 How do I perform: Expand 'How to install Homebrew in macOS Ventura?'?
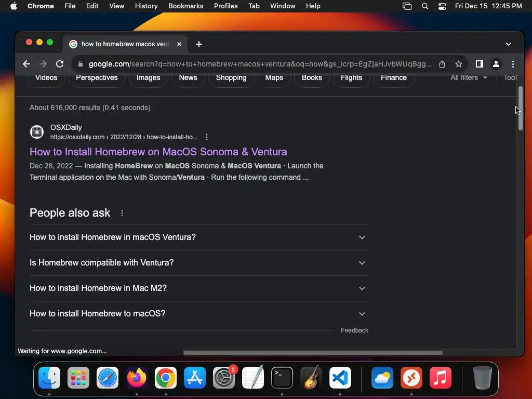pyautogui.click(x=198, y=237)
